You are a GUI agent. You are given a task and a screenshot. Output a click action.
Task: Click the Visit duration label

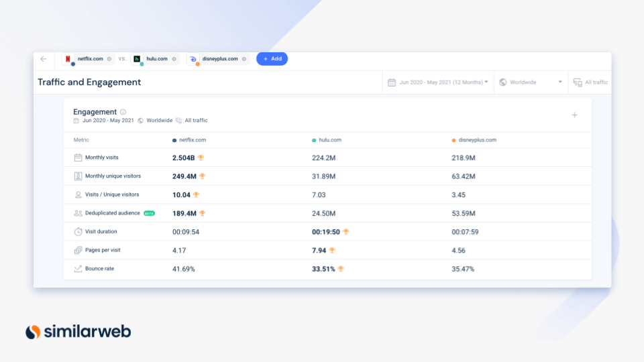click(x=101, y=231)
